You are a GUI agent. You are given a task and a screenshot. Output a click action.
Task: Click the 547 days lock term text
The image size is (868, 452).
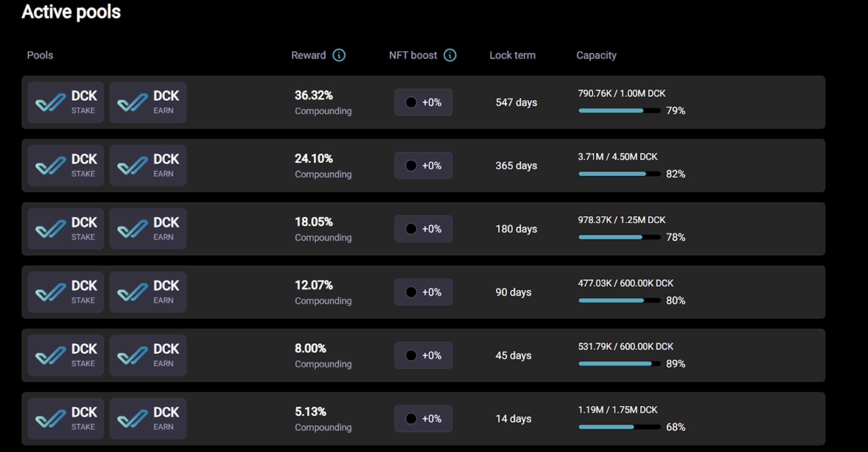(516, 102)
